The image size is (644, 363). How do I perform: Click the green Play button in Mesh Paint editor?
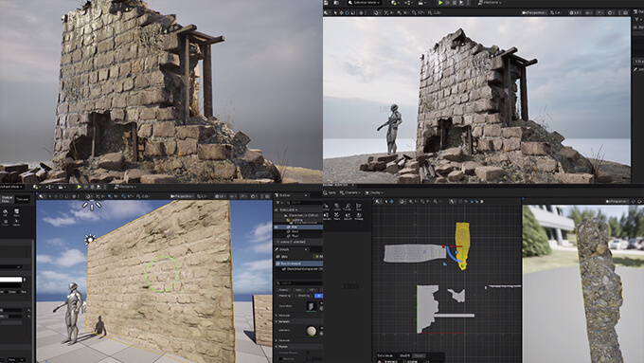[x=80, y=187]
